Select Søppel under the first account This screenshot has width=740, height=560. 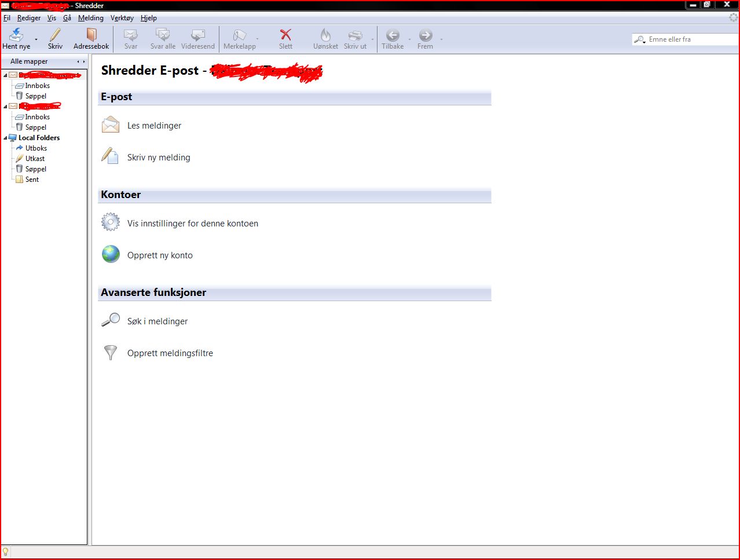click(x=35, y=96)
